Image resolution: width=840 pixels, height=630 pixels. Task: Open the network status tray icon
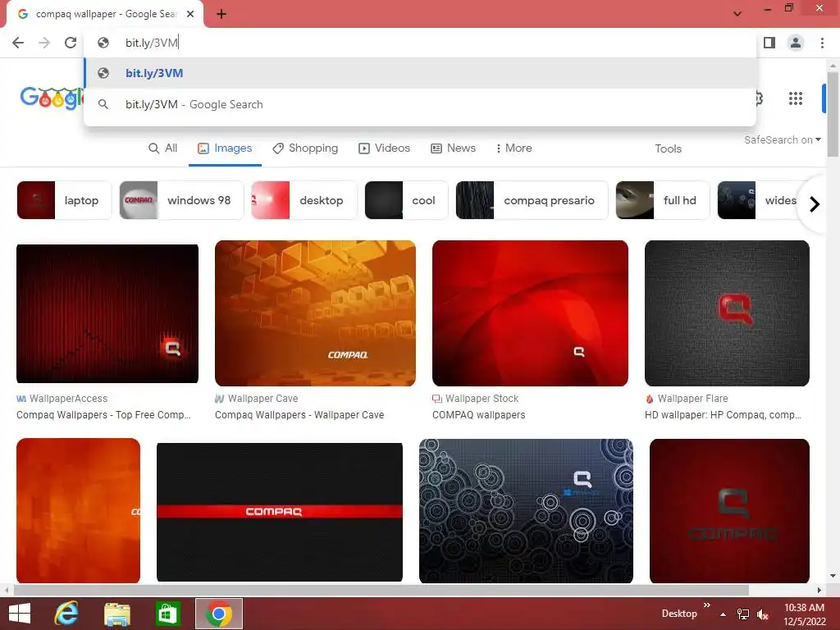[743, 614]
